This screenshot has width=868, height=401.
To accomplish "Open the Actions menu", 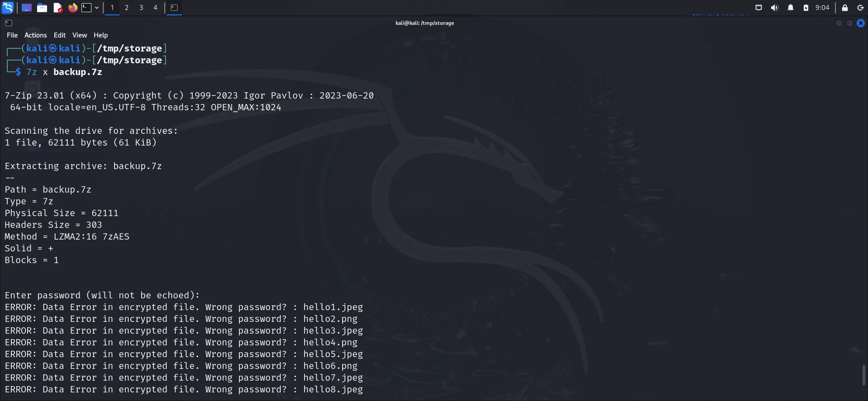I will tap(35, 35).
